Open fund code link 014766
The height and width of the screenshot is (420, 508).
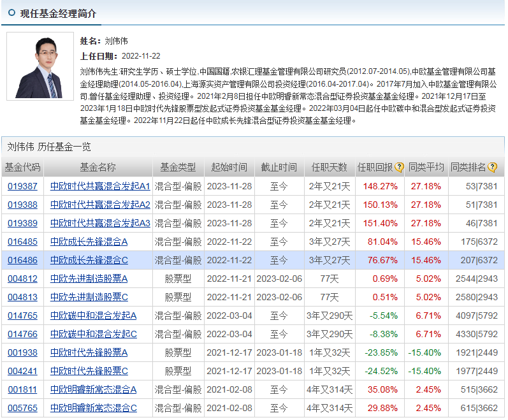tap(22, 334)
